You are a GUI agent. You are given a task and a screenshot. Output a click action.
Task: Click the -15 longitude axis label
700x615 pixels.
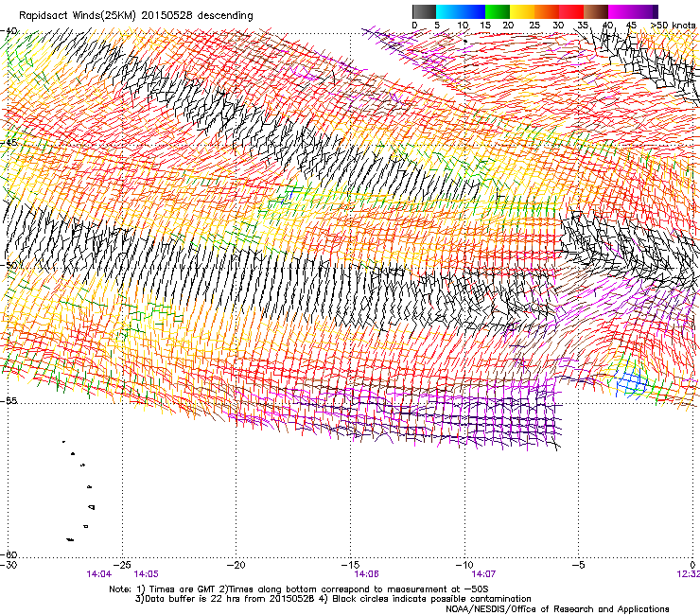pos(350,565)
